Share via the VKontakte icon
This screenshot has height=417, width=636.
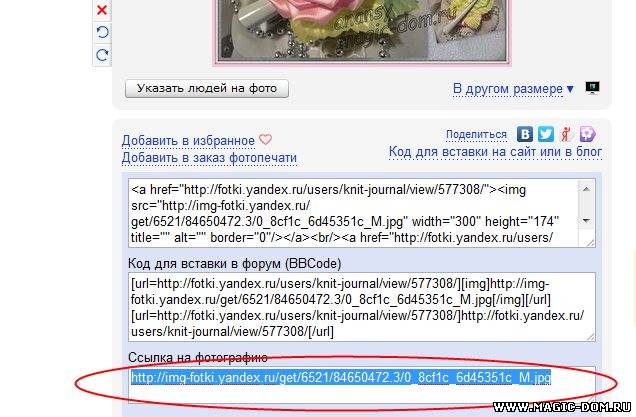pyautogui.click(x=524, y=134)
